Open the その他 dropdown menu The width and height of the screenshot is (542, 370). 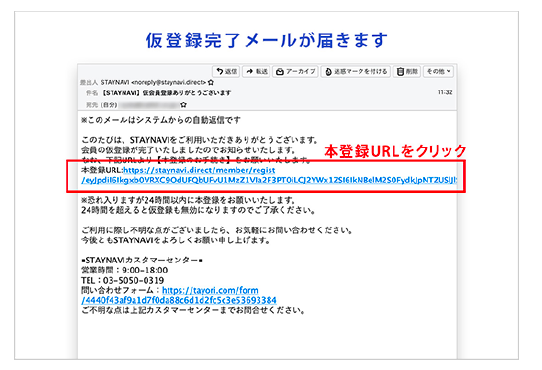(438, 72)
